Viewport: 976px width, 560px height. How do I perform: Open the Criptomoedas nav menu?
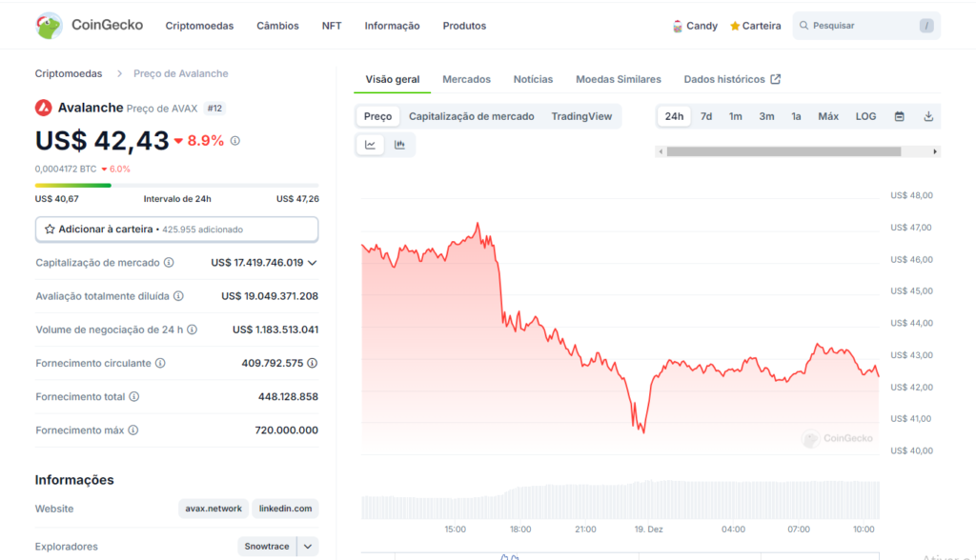[199, 26]
